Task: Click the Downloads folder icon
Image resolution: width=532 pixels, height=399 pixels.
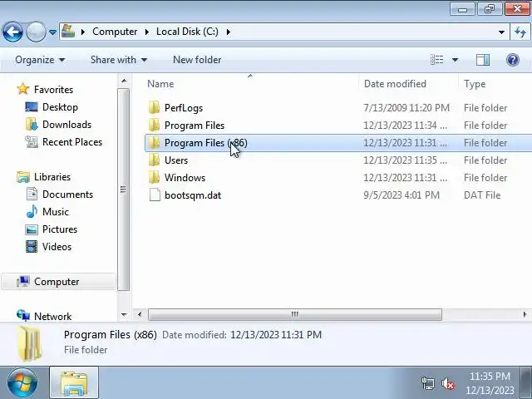Action: pos(32,125)
